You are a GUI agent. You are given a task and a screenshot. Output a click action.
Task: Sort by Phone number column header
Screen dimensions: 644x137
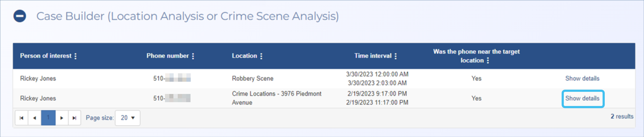click(167, 56)
